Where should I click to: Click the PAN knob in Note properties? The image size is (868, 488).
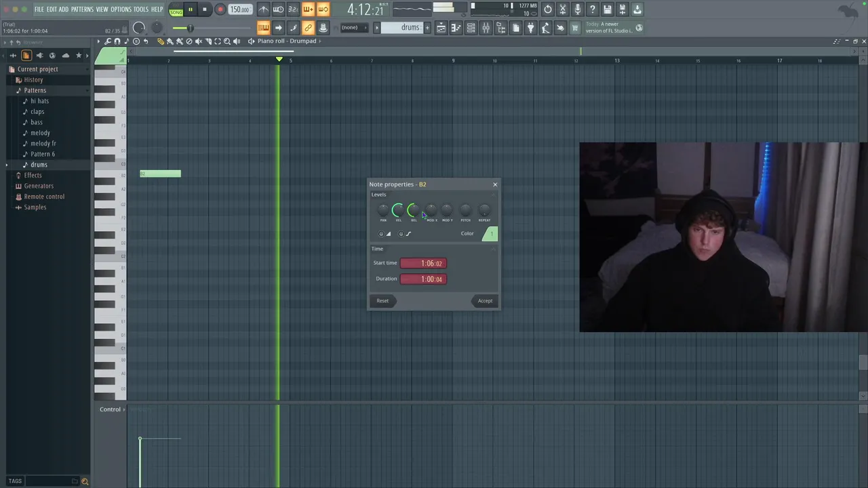click(x=383, y=211)
